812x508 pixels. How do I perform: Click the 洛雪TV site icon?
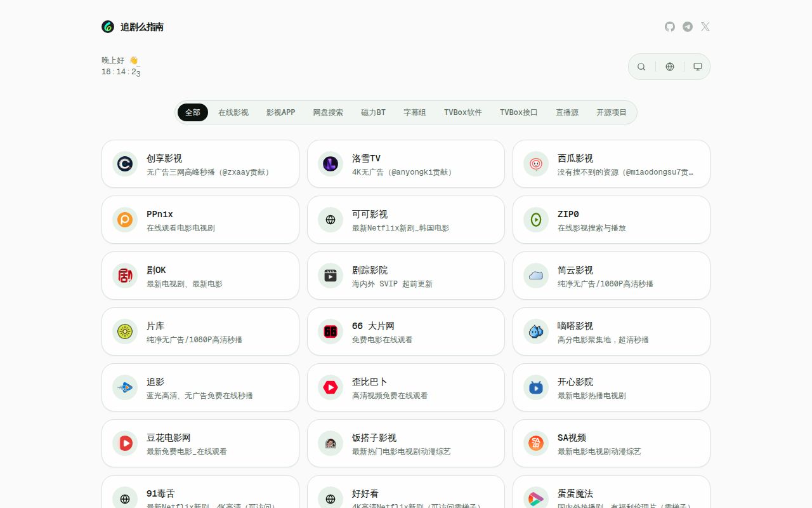(x=331, y=164)
